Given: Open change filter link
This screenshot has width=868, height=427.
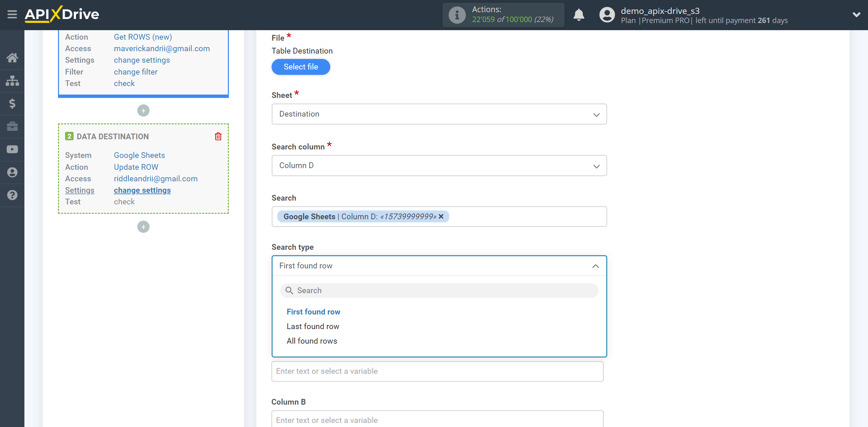Looking at the screenshot, I should tap(136, 72).
